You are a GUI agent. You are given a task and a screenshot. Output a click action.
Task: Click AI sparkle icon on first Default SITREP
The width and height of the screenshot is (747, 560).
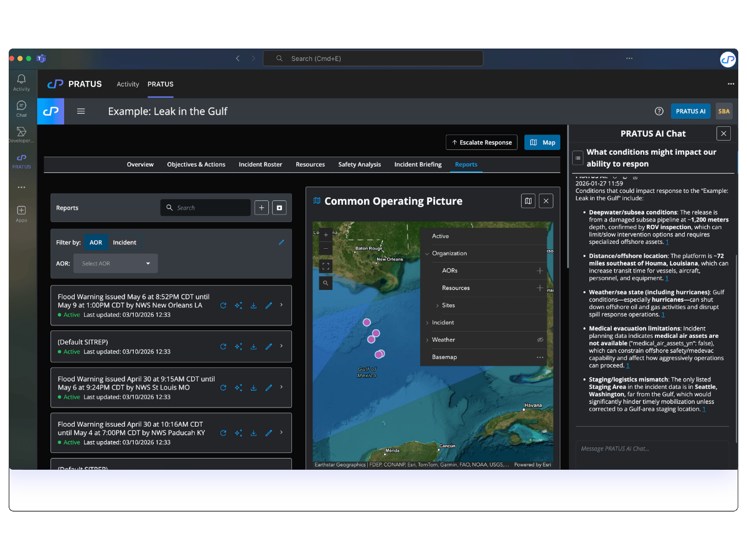click(238, 347)
